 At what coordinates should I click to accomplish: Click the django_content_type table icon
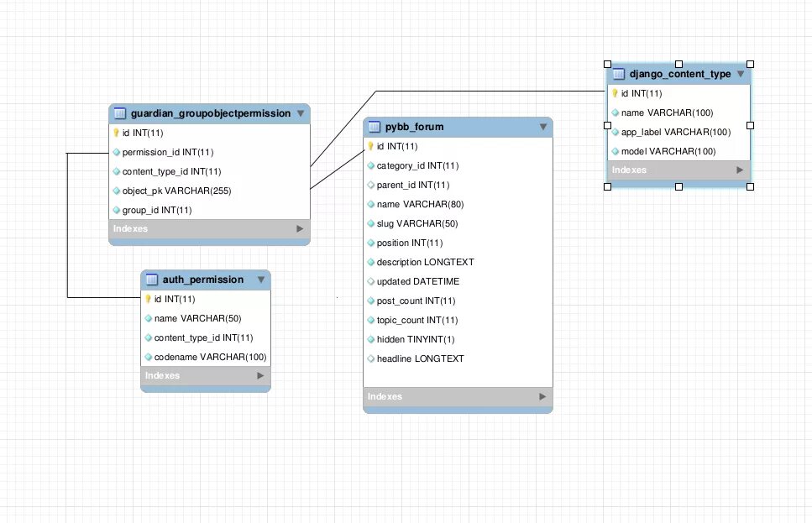[618, 74]
